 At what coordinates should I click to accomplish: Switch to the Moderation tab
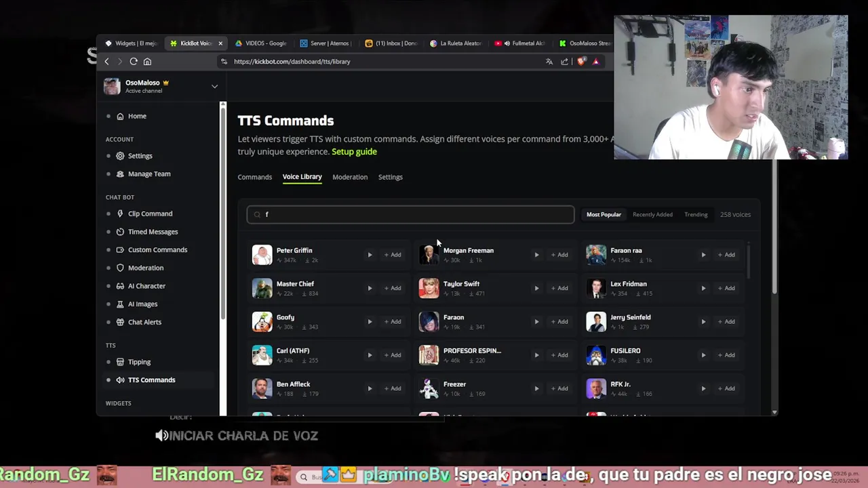(x=350, y=177)
